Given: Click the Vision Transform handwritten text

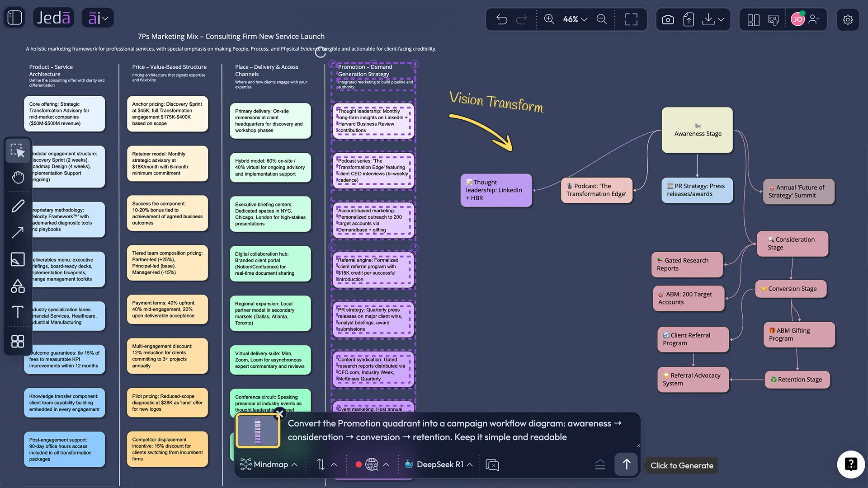Looking at the screenshot, I should (x=496, y=102).
